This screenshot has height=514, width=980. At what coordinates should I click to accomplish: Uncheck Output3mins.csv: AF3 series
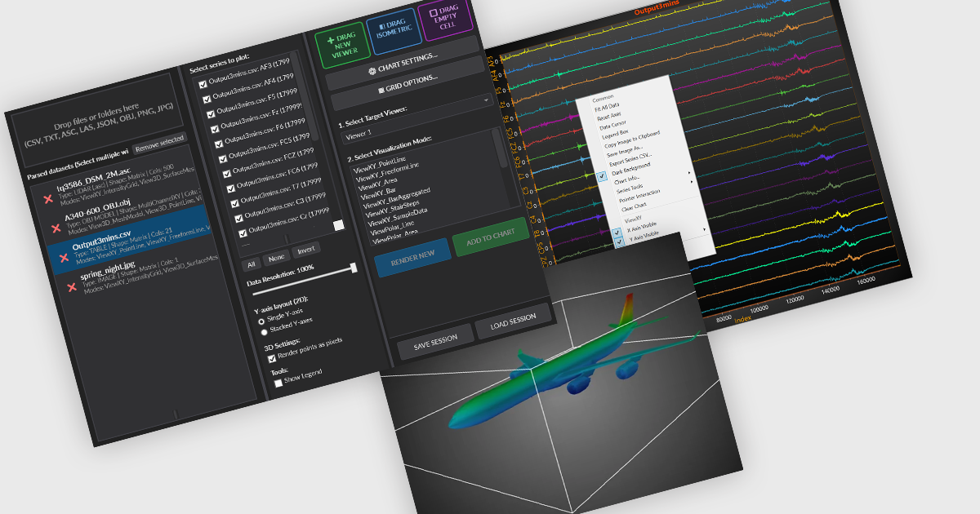203,84
